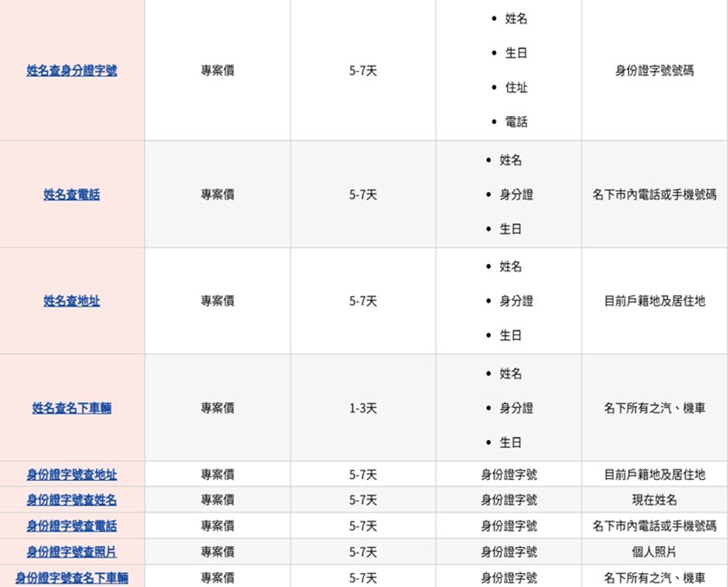Open the 姓名查電話 link
Image resolution: width=728 pixels, height=587 pixels.
(x=72, y=195)
